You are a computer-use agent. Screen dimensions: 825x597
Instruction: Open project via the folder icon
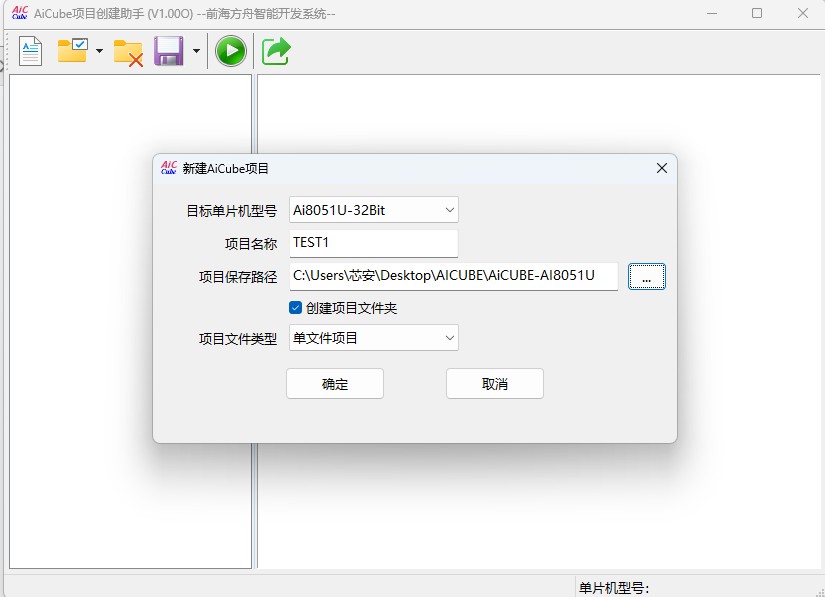(73, 50)
